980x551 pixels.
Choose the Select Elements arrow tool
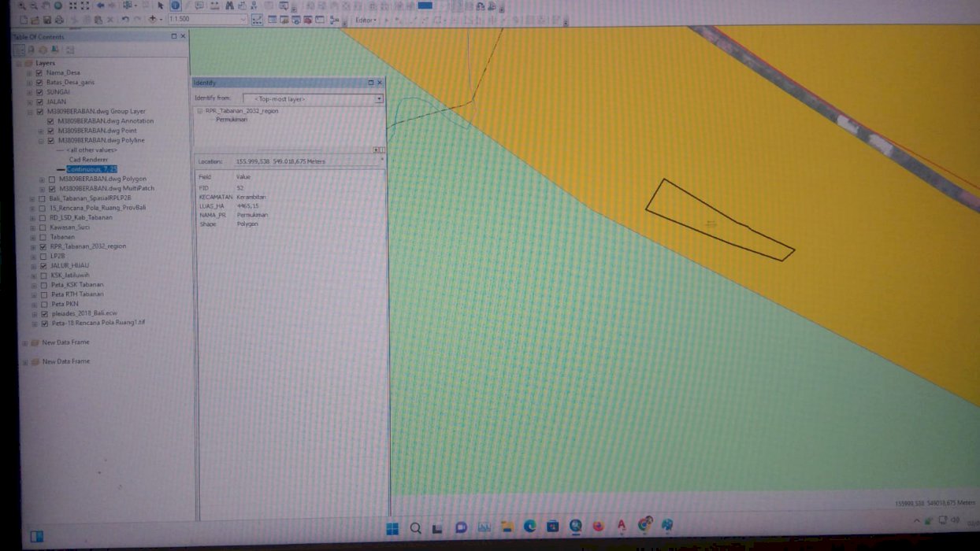click(x=161, y=6)
